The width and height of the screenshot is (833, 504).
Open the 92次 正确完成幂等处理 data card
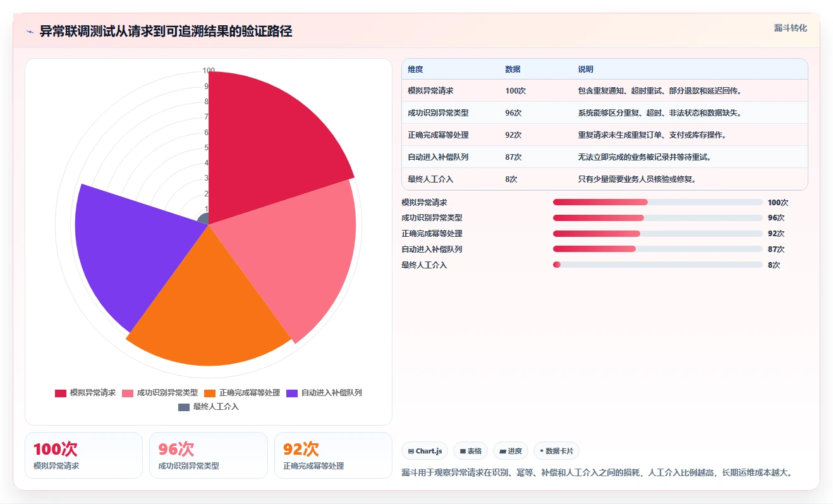click(x=333, y=455)
